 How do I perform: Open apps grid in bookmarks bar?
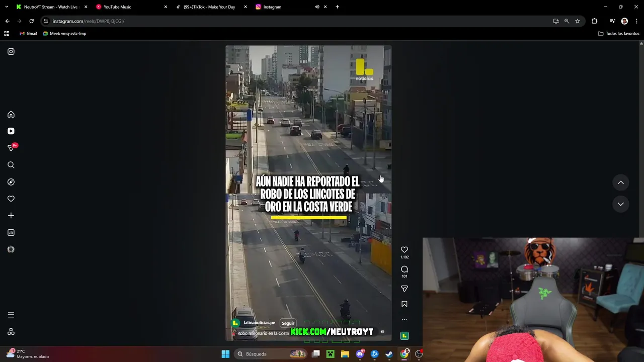[x=7, y=34]
